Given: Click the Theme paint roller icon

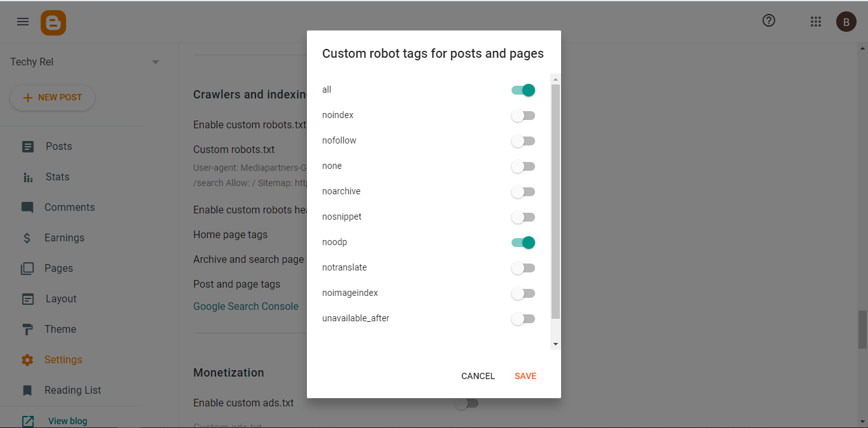Looking at the screenshot, I should (x=28, y=330).
